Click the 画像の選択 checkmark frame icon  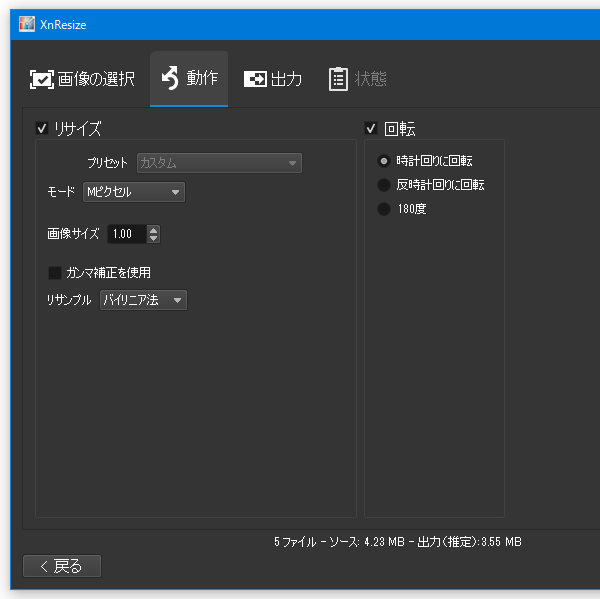coord(42,80)
